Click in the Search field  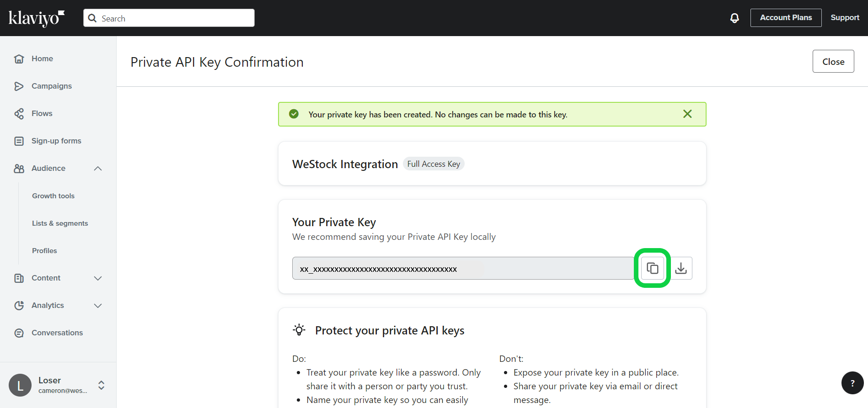click(x=169, y=18)
